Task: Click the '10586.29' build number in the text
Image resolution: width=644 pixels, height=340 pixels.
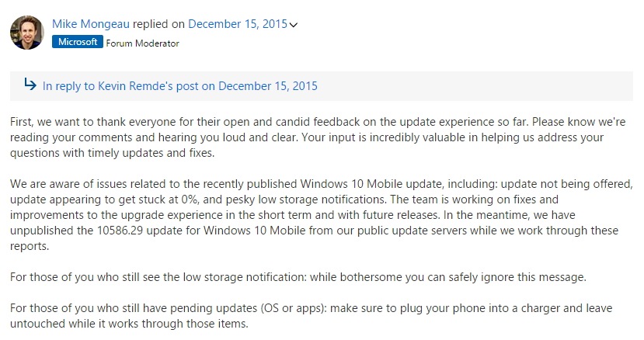Action: tap(120, 231)
